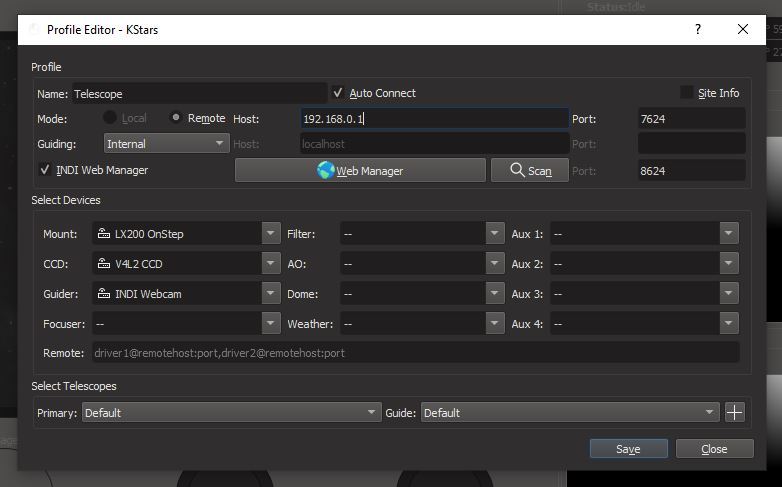Toggle the Auto Connect checkbox
This screenshot has width=782, height=487.
(338, 93)
